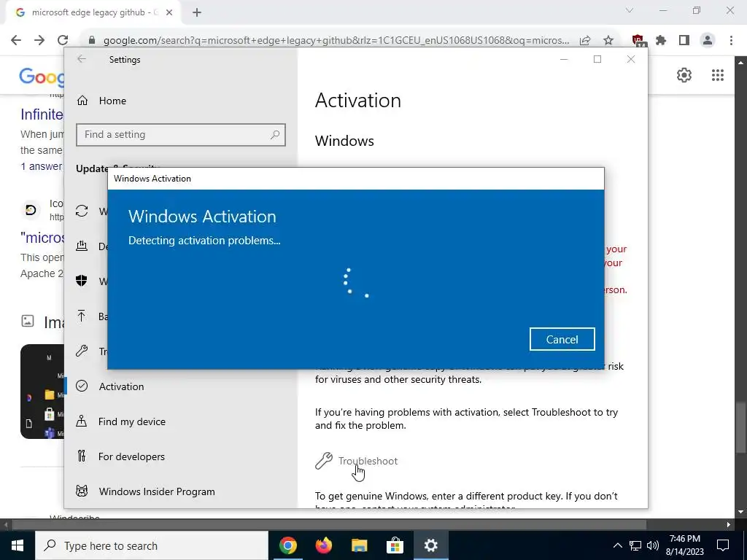The width and height of the screenshot is (747, 560).
Task: Click the wrench icon beside Troubleshoot
Action: (324, 461)
